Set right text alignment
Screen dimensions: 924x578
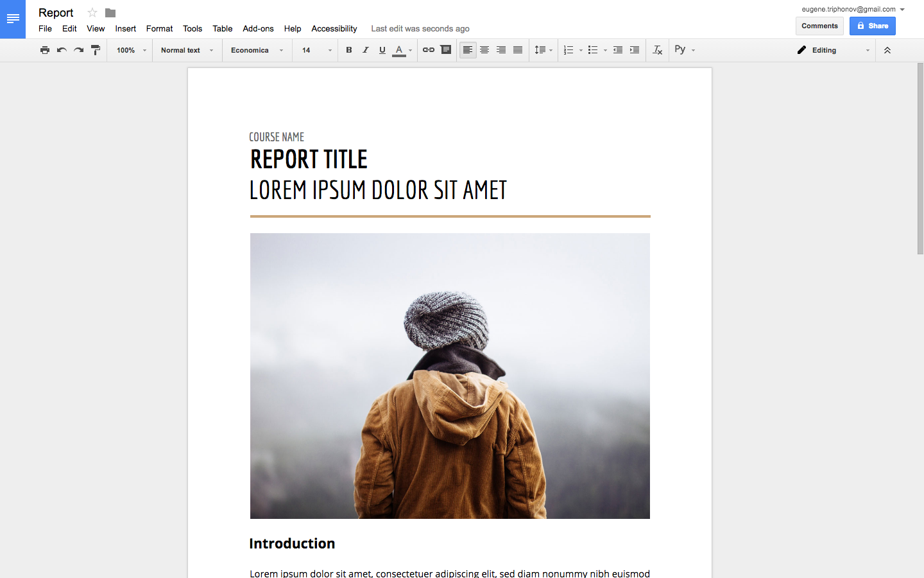tap(501, 50)
